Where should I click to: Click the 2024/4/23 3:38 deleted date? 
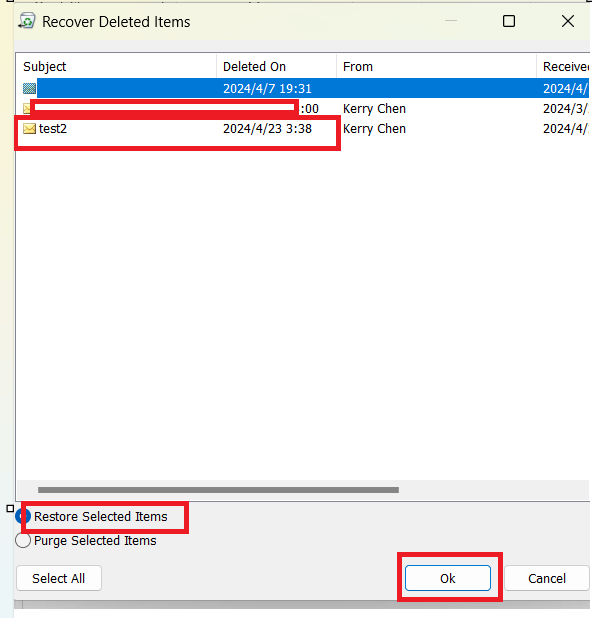coord(267,129)
